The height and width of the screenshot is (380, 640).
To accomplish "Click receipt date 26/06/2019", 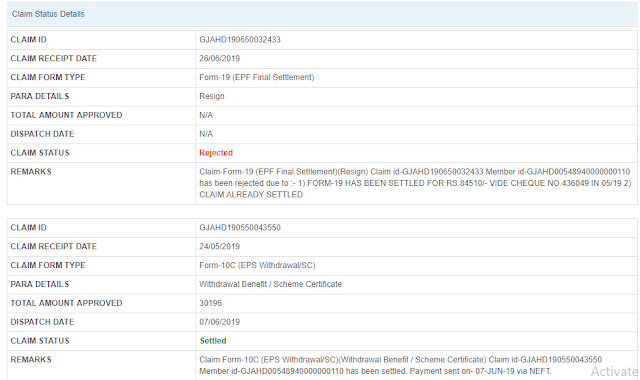I will (x=220, y=58).
